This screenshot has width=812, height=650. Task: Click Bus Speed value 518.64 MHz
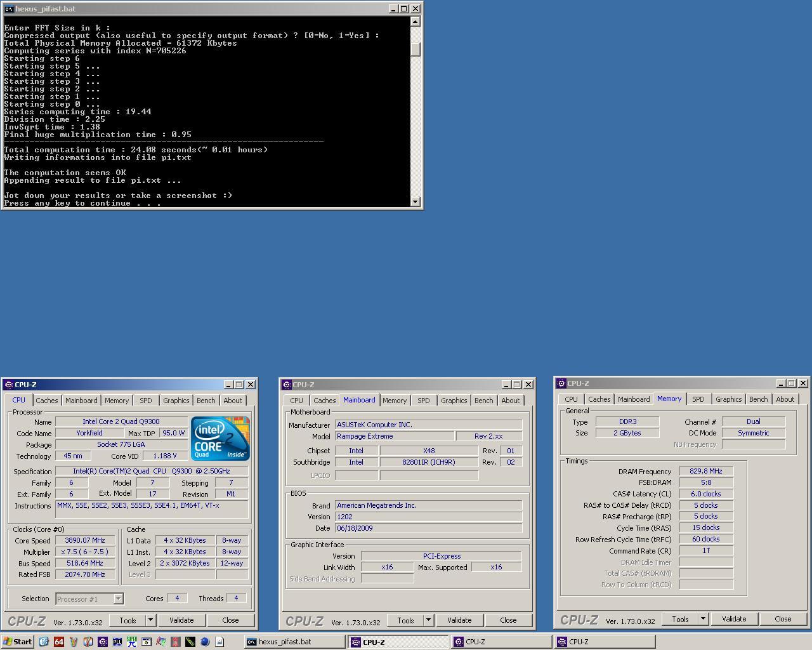[x=85, y=563]
